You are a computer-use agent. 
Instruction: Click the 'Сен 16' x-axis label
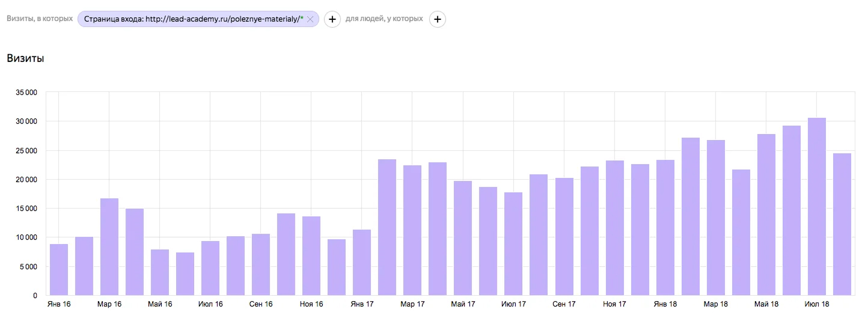[261, 304]
